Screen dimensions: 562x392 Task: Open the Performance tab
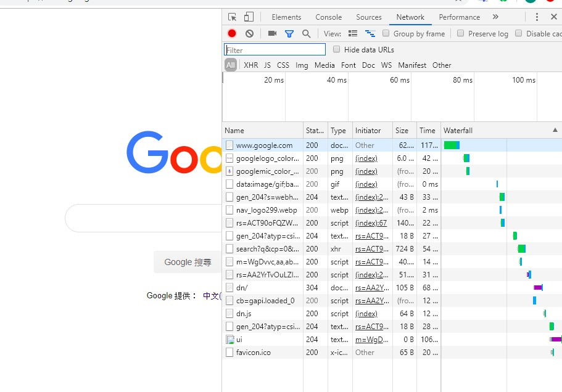click(459, 17)
